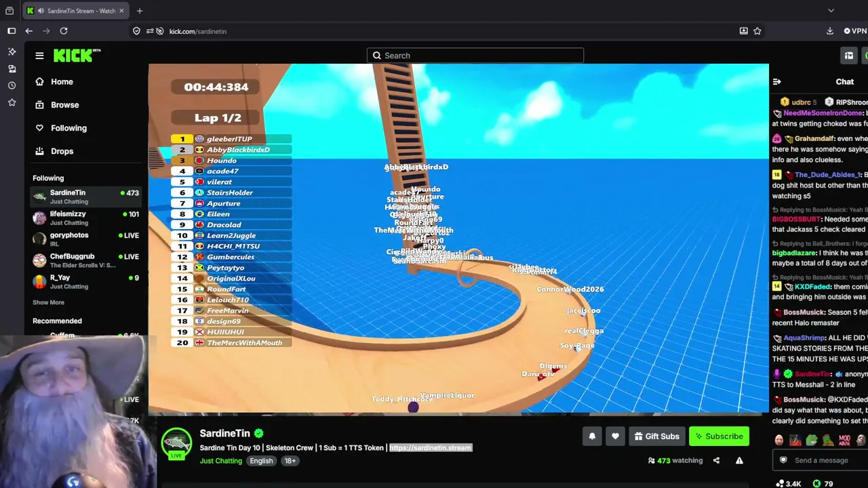
Task: Click the 473 watching viewer count
Action: coord(675,461)
